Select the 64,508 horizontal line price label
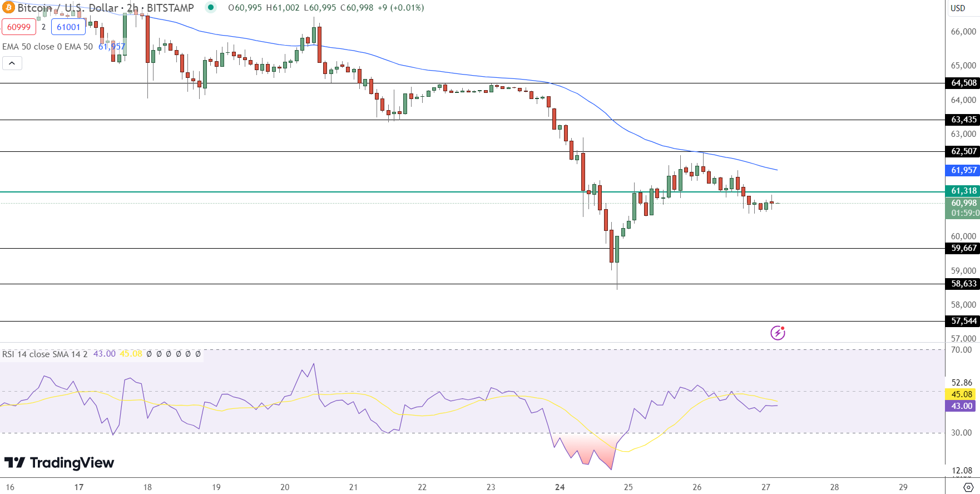The width and height of the screenshot is (980, 494). pos(963,83)
